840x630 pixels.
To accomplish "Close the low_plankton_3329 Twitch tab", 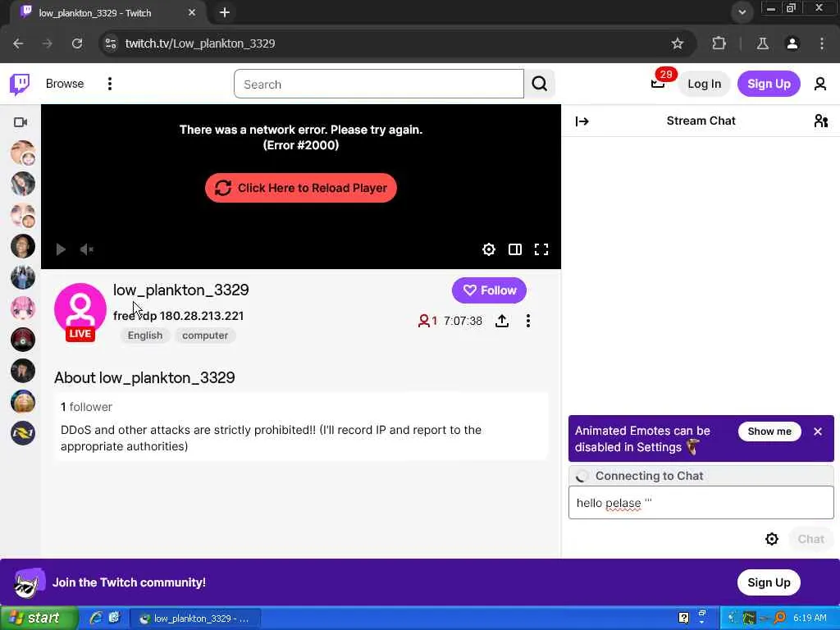I will 192,12.
